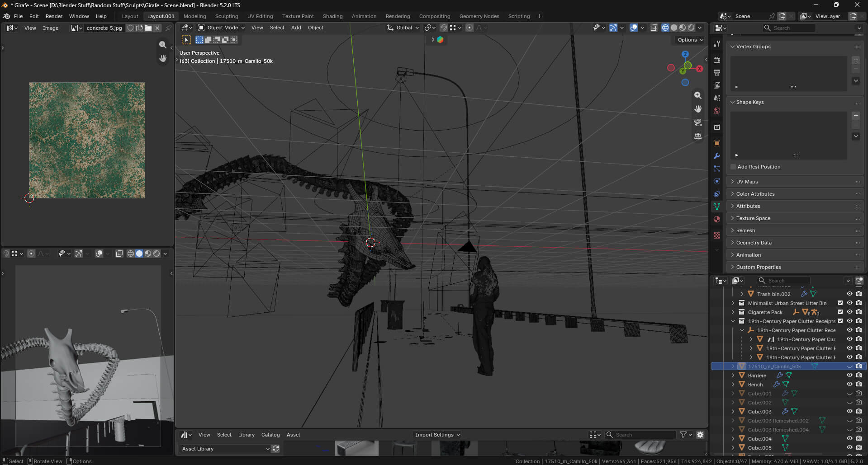Open the Output properties tab
This screenshot has width=868, height=465.
coord(717,72)
